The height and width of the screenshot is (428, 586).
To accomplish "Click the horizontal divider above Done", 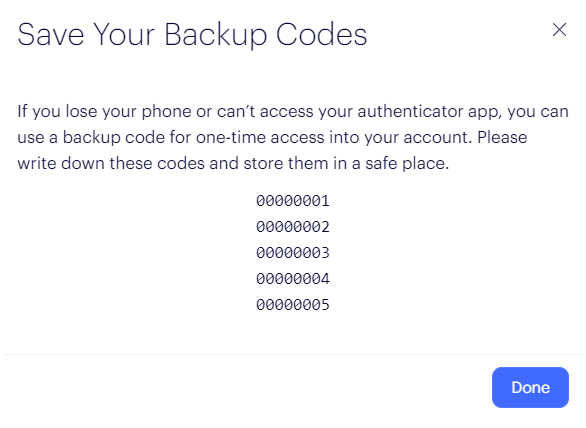I will 294,354.
